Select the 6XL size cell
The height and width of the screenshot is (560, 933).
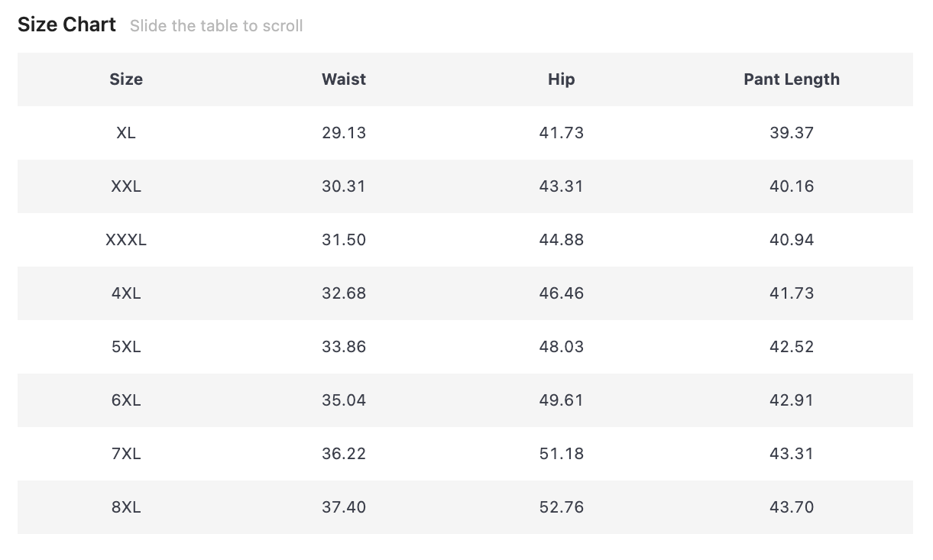coord(126,400)
